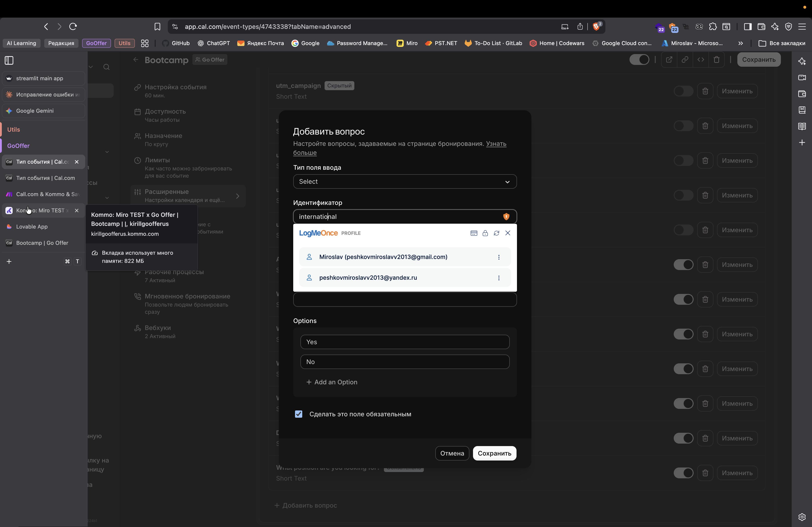Open options menu for Miroslav gmail profile
Viewport: 812px width, 527px height.
coord(498,257)
